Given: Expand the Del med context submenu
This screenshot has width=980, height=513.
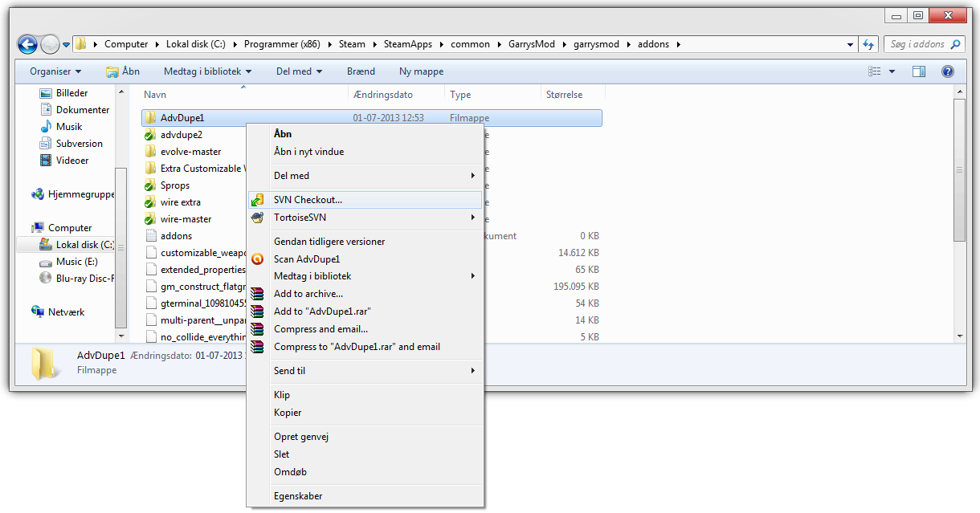Looking at the screenshot, I should pos(365,176).
